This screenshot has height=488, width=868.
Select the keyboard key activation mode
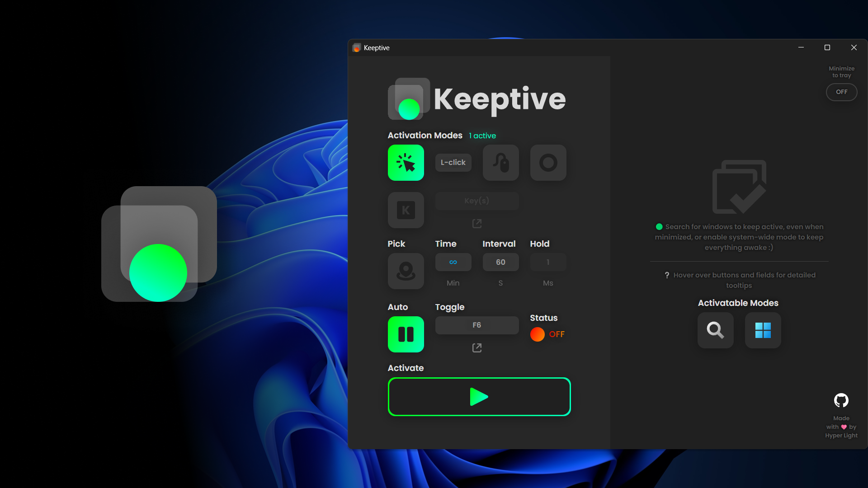(x=406, y=210)
